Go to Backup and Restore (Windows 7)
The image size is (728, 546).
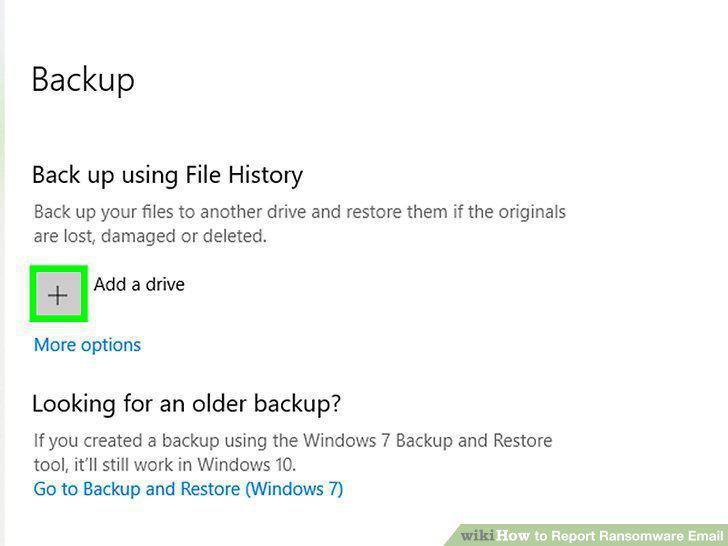[188, 489]
